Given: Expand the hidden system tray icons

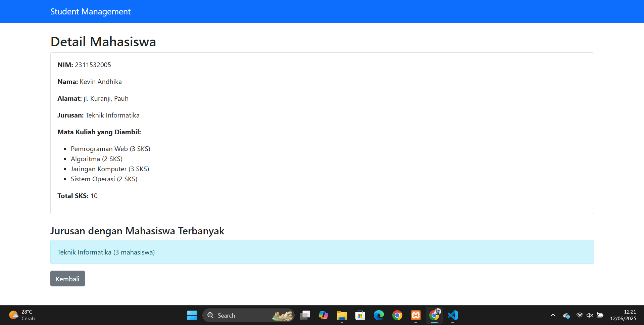Looking at the screenshot, I should pyautogui.click(x=553, y=315).
